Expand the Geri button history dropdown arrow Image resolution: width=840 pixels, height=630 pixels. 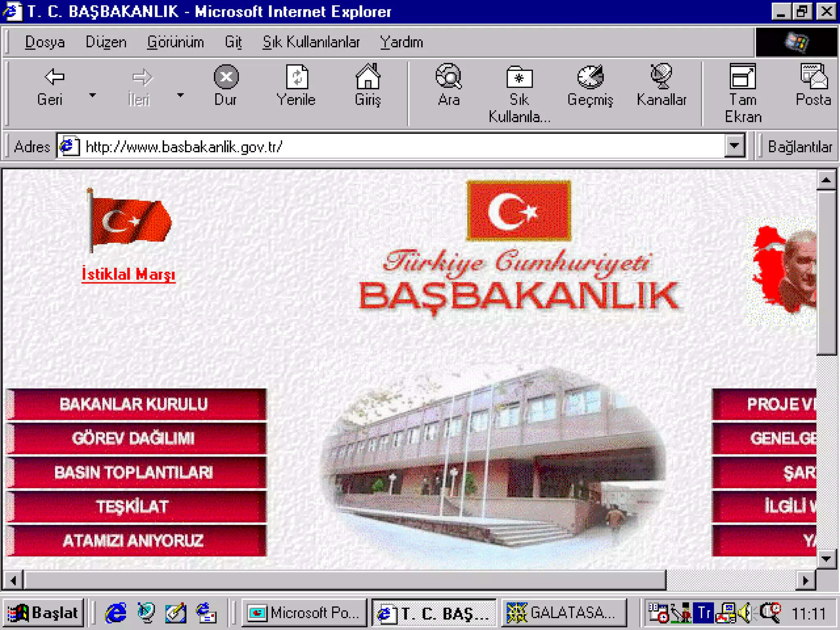[x=93, y=95]
